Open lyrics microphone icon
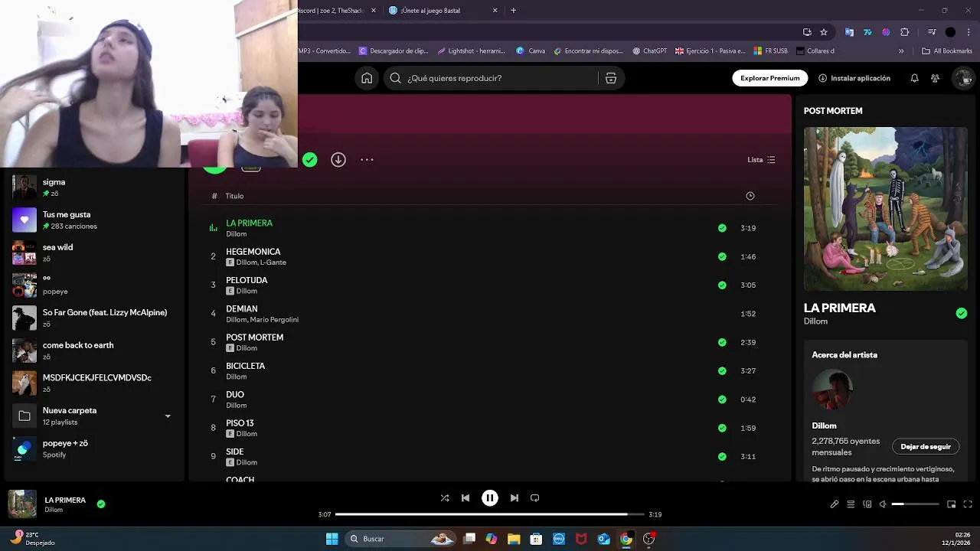The height and width of the screenshot is (551, 980). pyautogui.click(x=835, y=504)
